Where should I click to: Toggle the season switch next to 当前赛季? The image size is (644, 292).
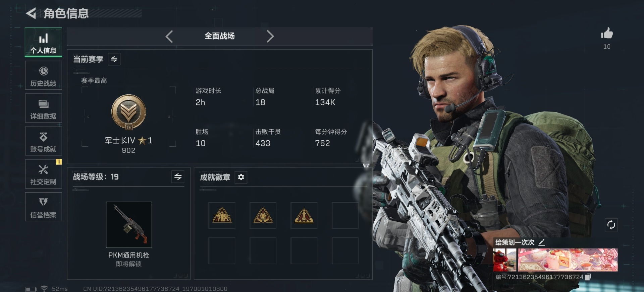(114, 59)
